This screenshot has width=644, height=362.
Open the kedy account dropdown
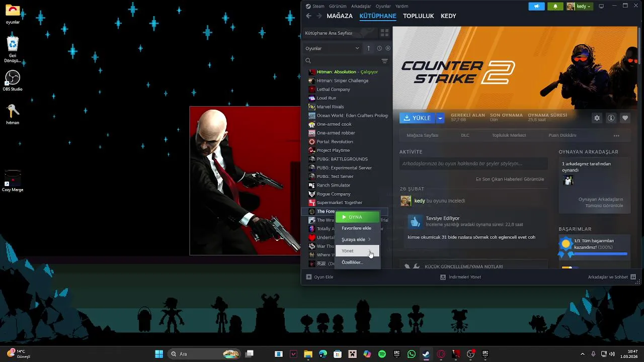(579, 7)
